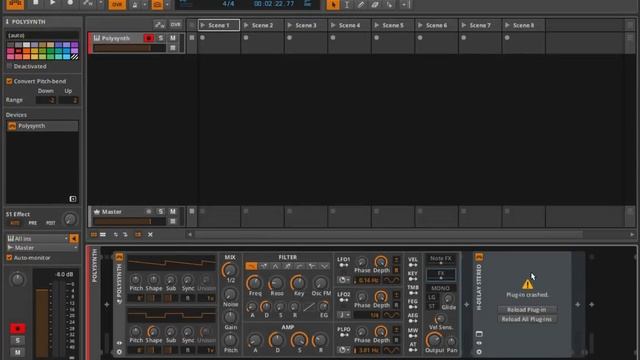Select the third filter type icon
The width and height of the screenshot is (640, 360).
click(x=276, y=266)
